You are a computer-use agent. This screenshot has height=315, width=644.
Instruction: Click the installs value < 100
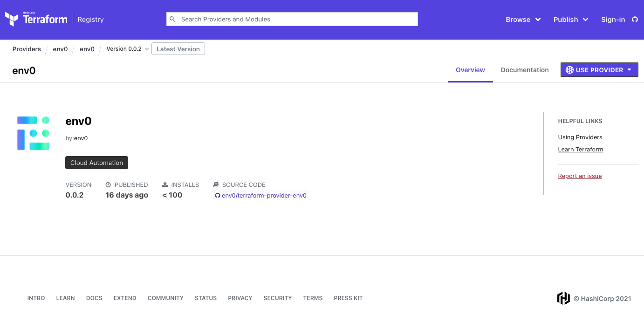tap(172, 195)
